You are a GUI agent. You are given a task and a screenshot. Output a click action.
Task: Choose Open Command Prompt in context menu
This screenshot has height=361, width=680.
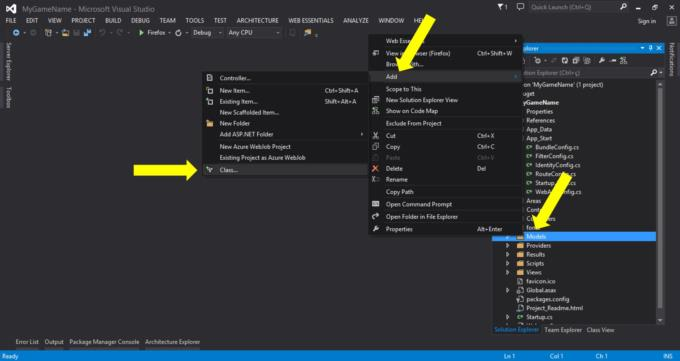445,204
